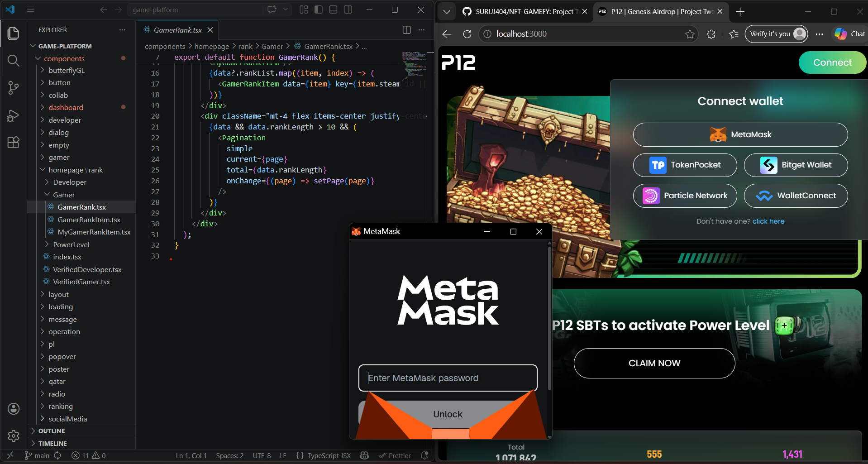Image resolution: width=868 pixels, height=464 pixels.
Task: Bookmark the page with the star icon
Action: pyautogui.click(x=690, y=34)
